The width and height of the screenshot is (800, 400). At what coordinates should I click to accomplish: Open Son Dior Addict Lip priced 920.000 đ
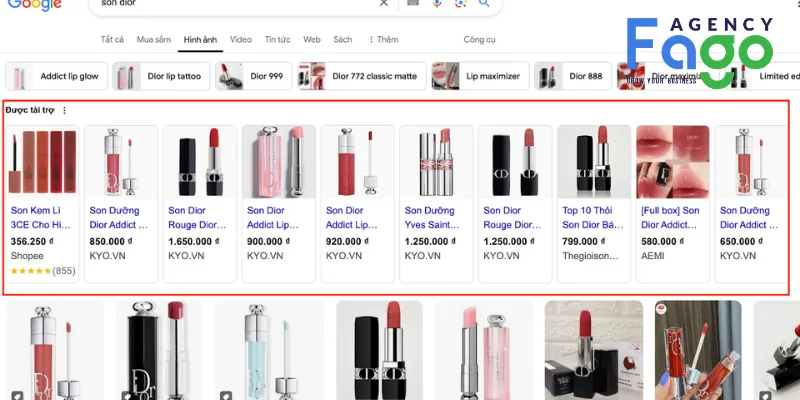coord(352,217)
